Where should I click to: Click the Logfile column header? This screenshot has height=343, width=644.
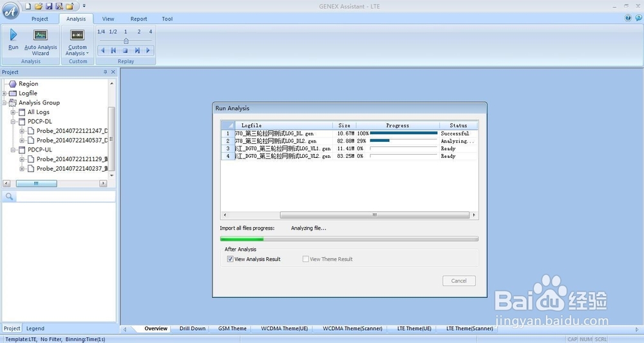point(284,126)
